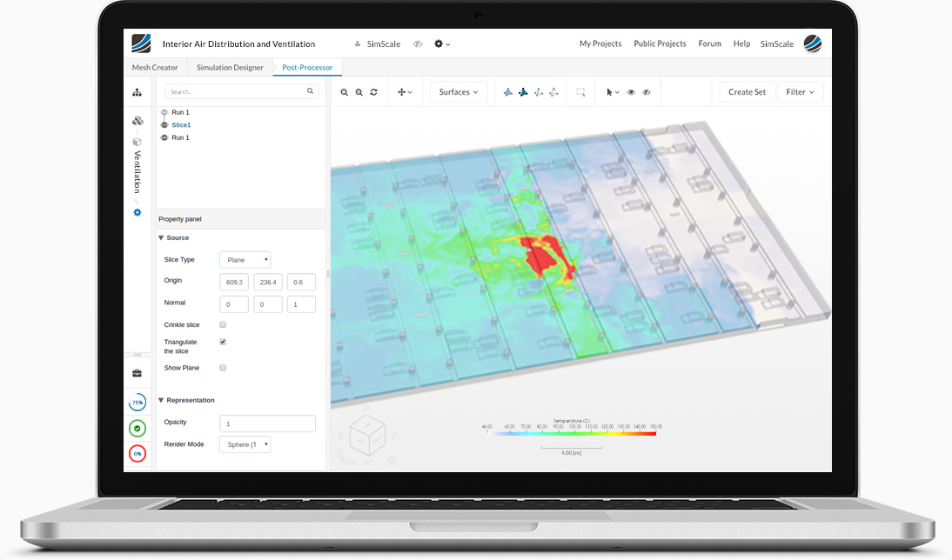Open the Forum menu item
The image size is (952, 560).
(x=709, y=43)
